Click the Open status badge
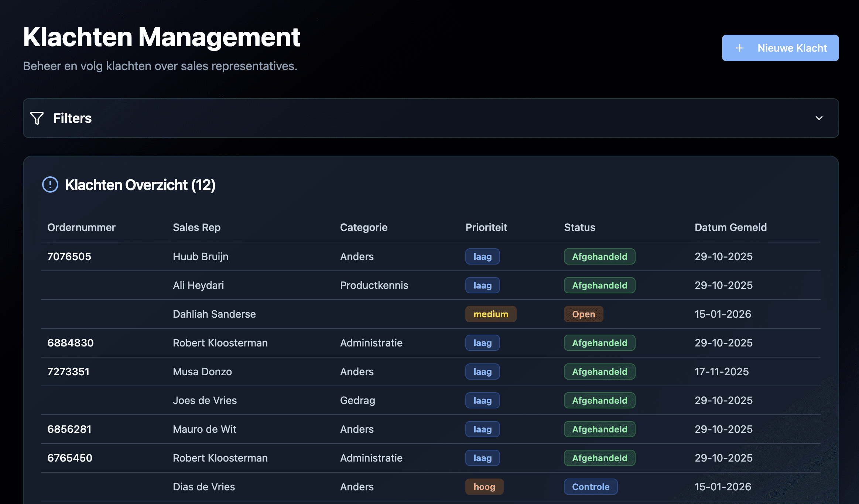 click(x=583, y=314)
